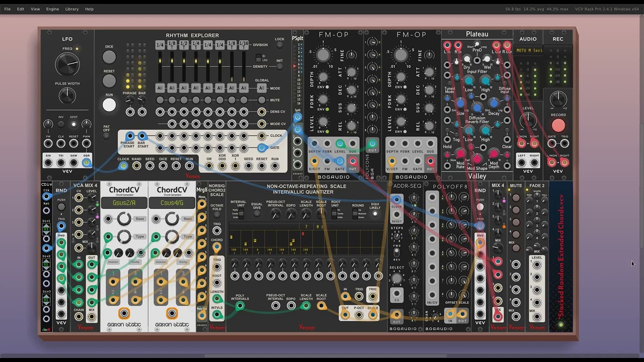This screenshot has height=362, width=644.
Task: Click the POLY INTERVALS jack on quantizer
Action: [x=240, y=306]
